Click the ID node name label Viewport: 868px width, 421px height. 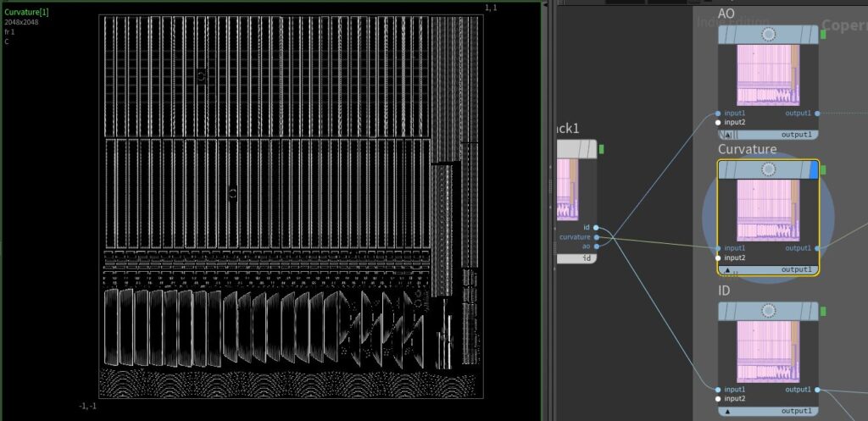(726, 291)
